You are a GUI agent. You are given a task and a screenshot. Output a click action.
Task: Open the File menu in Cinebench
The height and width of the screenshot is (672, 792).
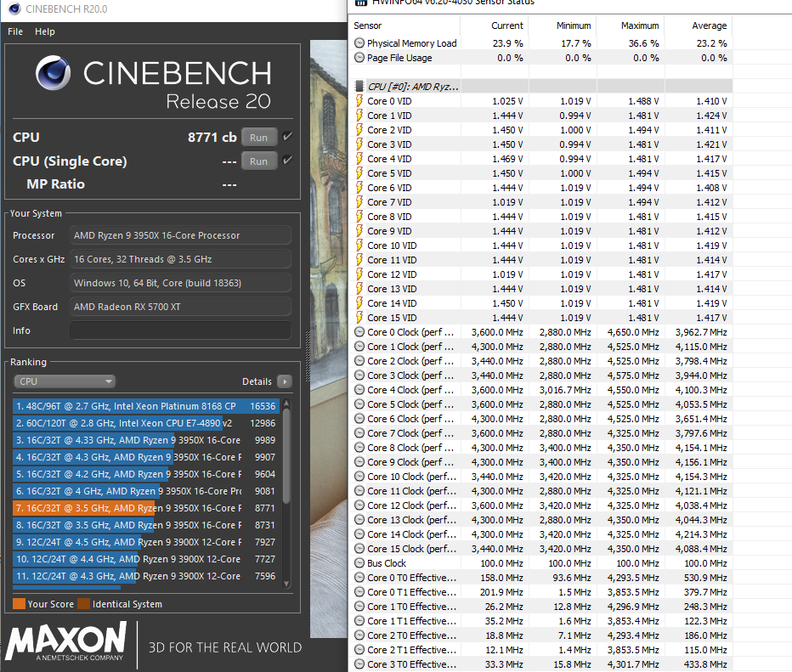[x=15, y=31]
